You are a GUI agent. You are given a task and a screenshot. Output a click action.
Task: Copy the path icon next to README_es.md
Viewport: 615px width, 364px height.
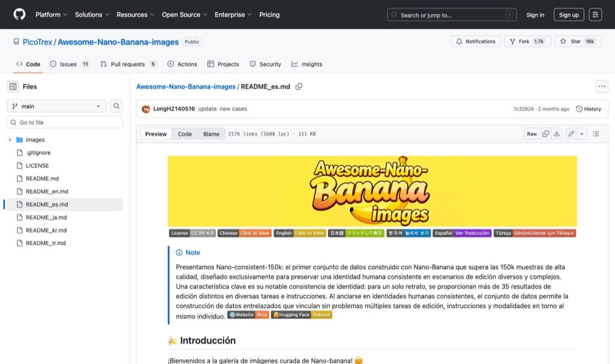click(298, 86)
